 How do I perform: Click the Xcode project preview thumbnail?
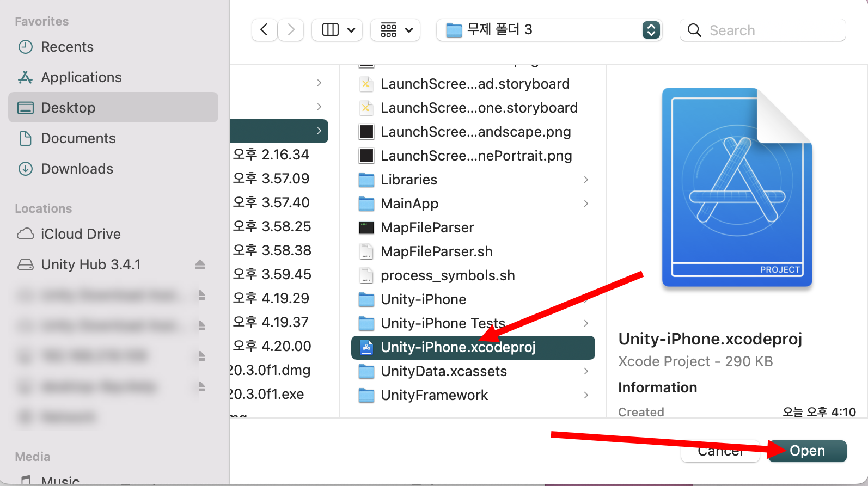737,187
